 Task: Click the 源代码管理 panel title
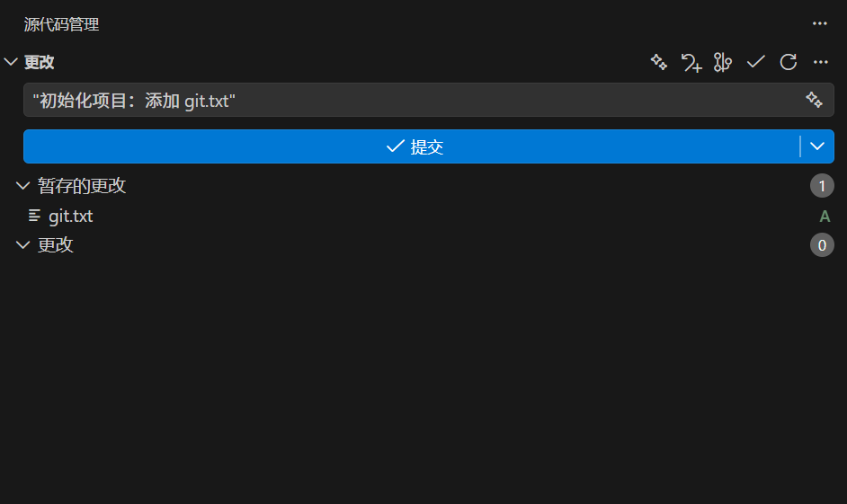click(x=61, y=24)
